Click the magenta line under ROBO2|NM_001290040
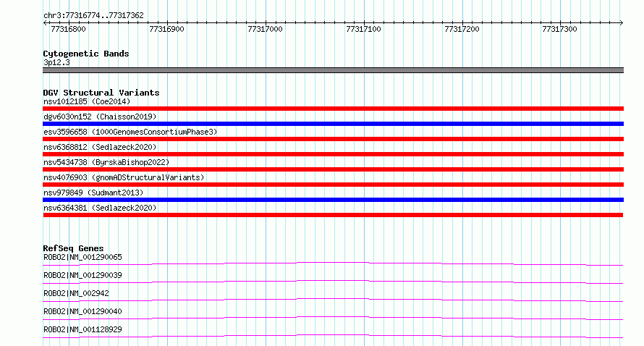 [333, 318]
